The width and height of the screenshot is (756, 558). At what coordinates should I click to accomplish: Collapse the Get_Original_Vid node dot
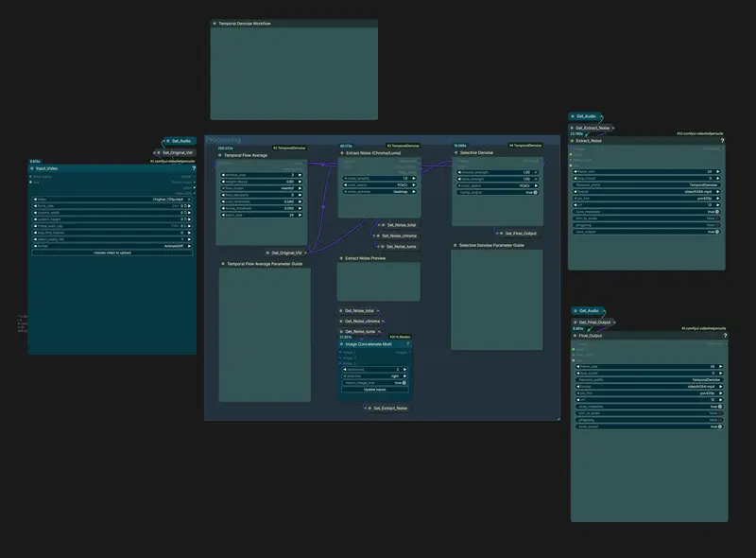tap(268, 251)
